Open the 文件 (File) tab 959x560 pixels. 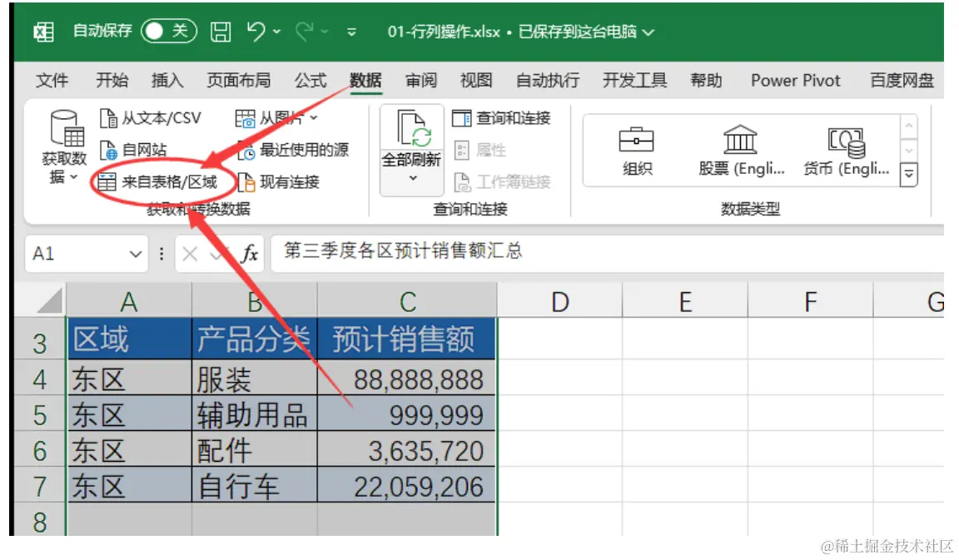point(52,80)
